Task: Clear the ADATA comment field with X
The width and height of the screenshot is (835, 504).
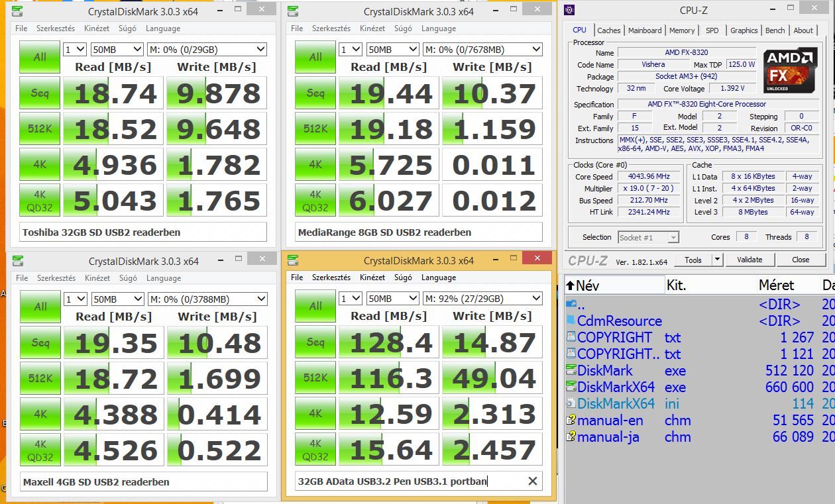Action: [x=532, y=481]
